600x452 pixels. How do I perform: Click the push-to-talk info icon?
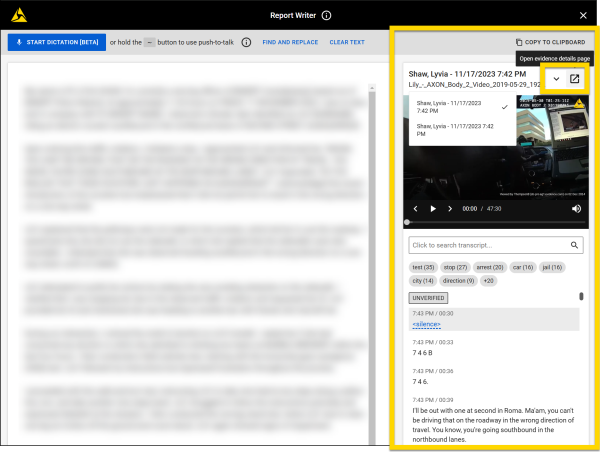coord(246,42)
